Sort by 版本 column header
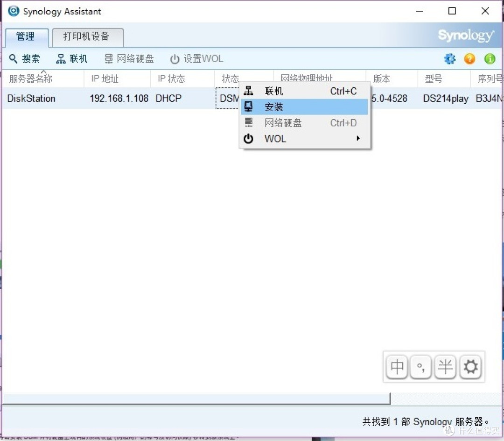This screenshot has width=504, height=441. tap(392, 79)
